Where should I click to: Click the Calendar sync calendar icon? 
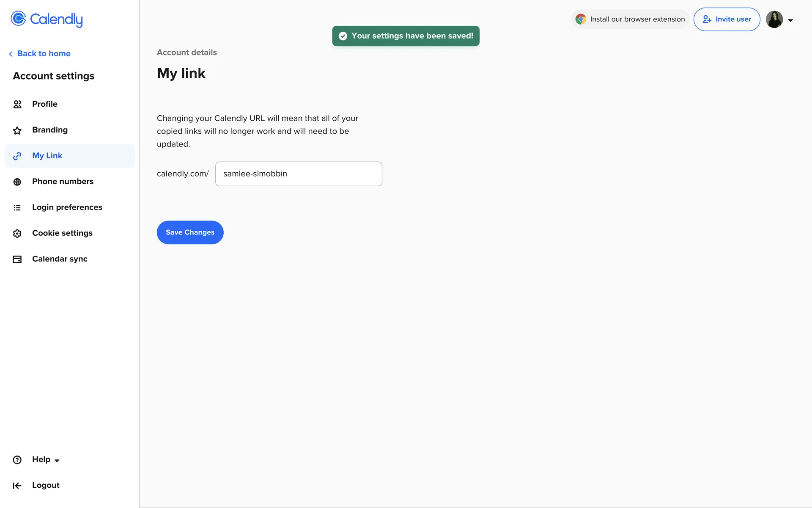17,260
